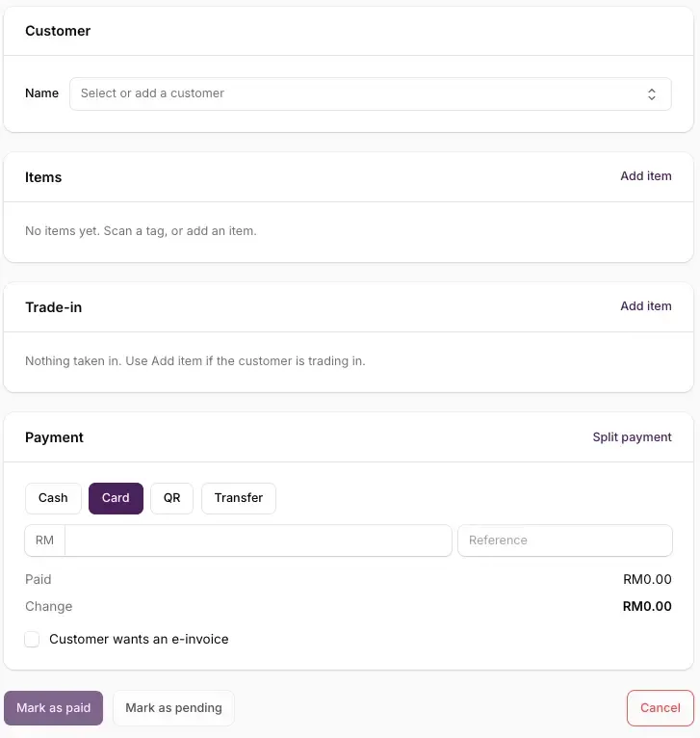Image resolution: width=700 pixels, height=738 pixels.
Task: Select the Card payment method
Action: click(x=116, y=498)
